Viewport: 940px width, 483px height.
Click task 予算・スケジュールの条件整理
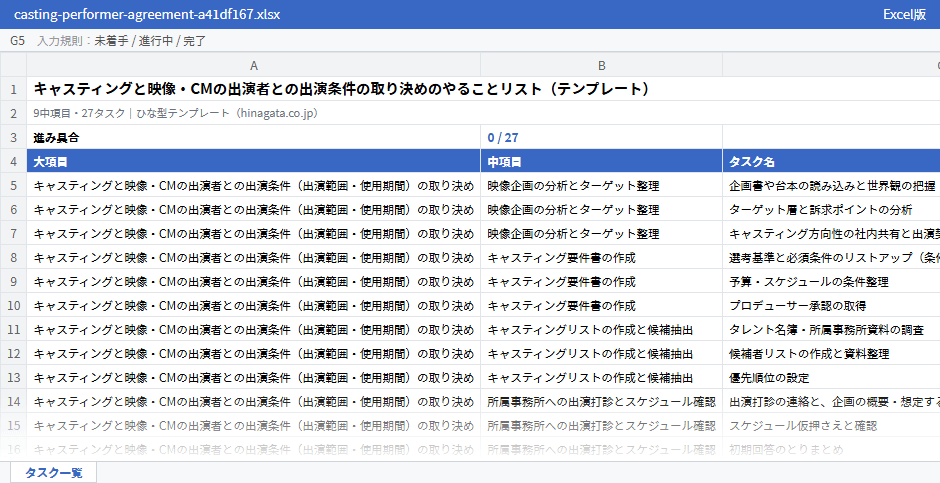(809, 282)
